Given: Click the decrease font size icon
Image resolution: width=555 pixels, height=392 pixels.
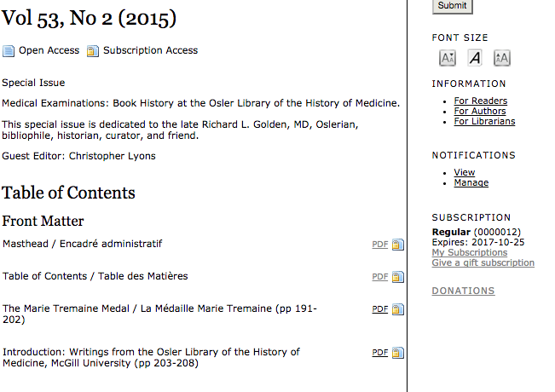Looking at the screenshot, I should (x=448, y=58).
